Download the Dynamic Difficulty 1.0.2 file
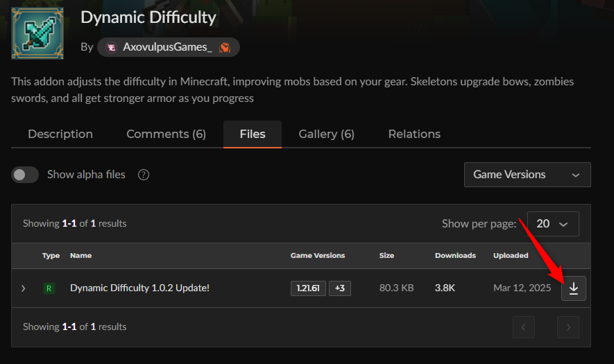This screenshot has width=614, height=364. coord(573,288)
